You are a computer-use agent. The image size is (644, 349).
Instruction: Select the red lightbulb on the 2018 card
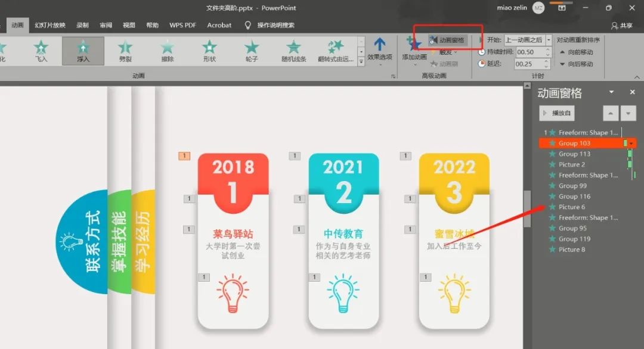tap(233, 293)
